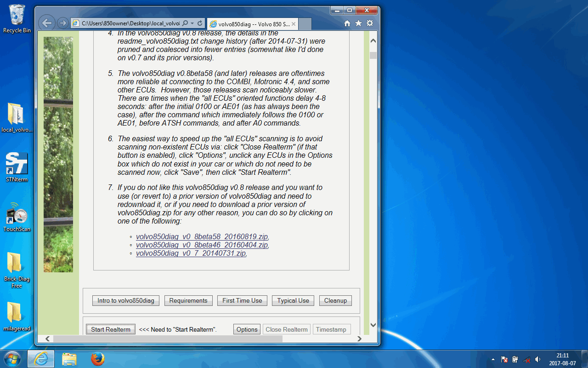Click the power plug tray icon

(x=515, y=359)
